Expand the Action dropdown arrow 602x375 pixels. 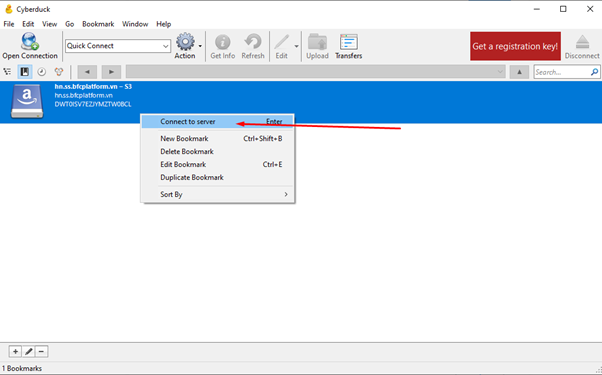click(x=200, y=46)
